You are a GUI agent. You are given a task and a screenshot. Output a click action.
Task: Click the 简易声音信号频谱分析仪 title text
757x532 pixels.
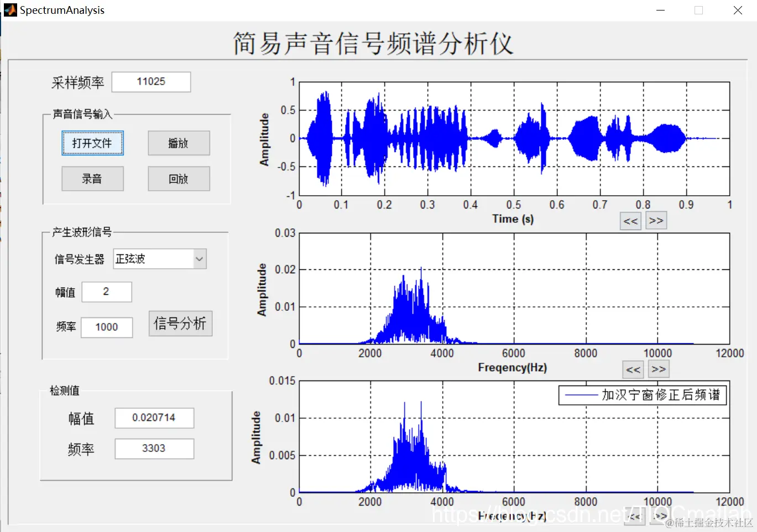[373, 43]
